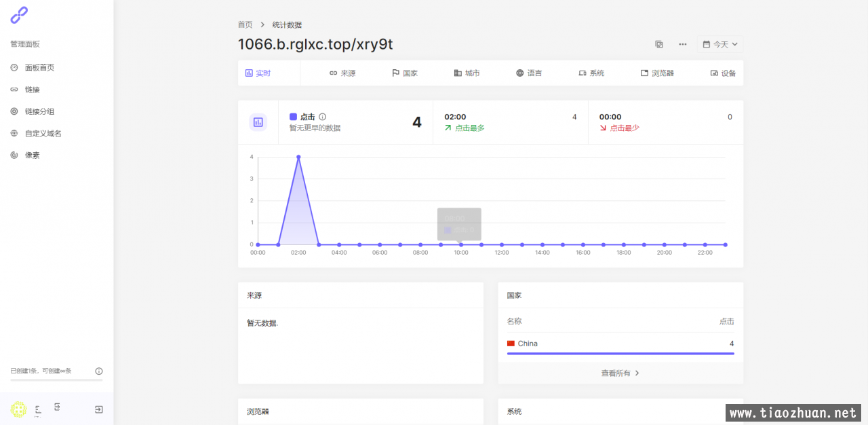Screen dimensions: 868x425
Task: Click the China click progress bar
Action: pos(620,353)
